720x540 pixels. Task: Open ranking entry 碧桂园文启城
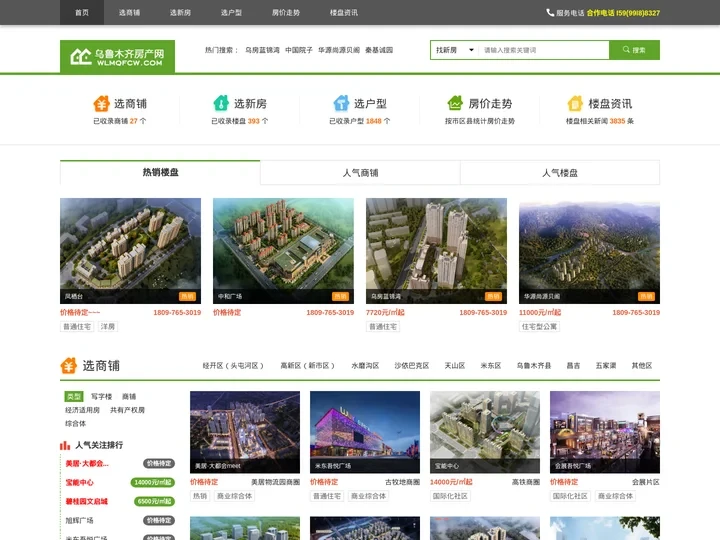(x=86, y=501)
